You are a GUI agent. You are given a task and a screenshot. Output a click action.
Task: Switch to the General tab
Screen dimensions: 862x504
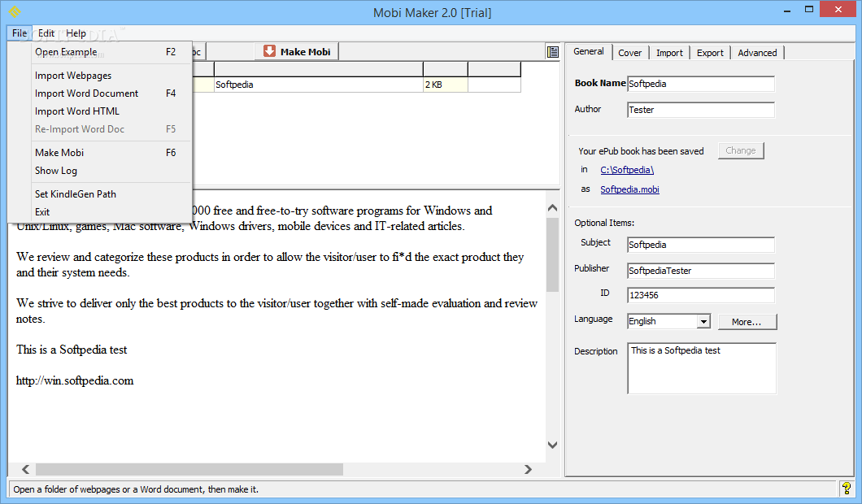(x=588, y=52)
